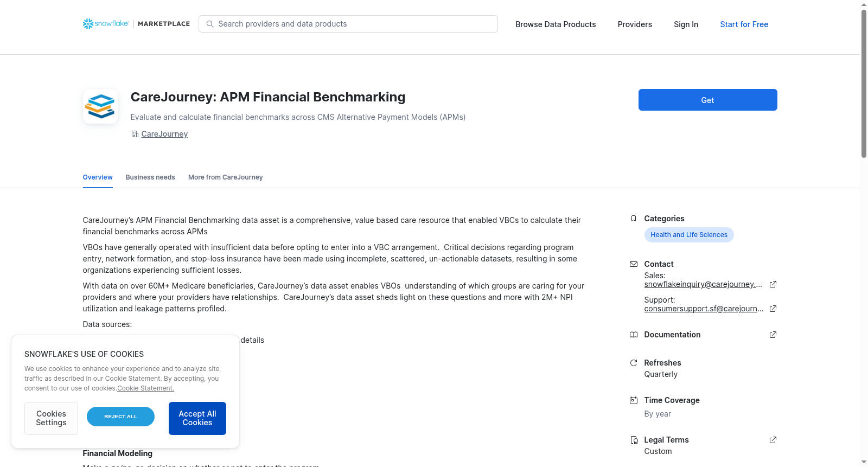This screenshot has height=467, width=868.
Task: Open external link icon next to Support email
Action: pos(773,309)
